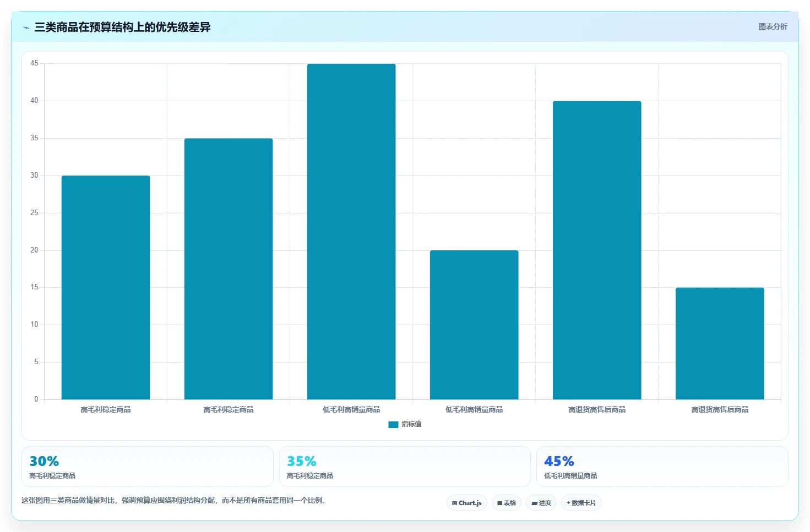Click the axis label under the 15 bar
This screenshot has height=532, width=810.
pos(720,409)
